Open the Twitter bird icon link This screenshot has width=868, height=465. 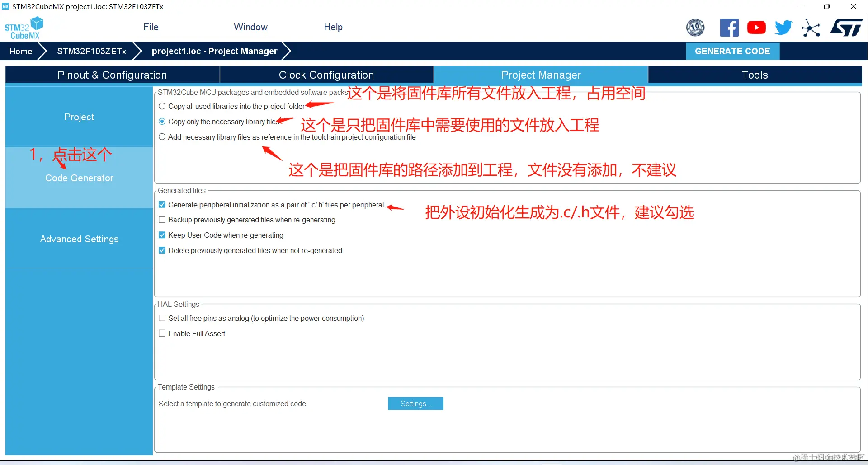[783, 28]
